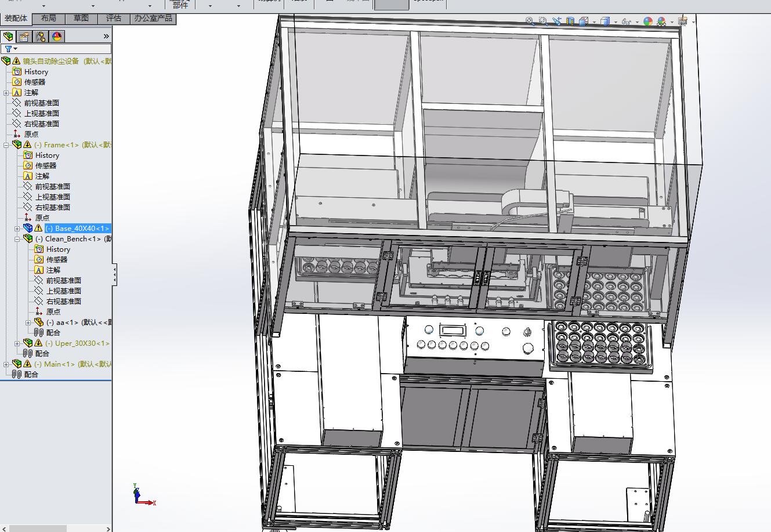Viewport: 771px width, 532px height.
Task: Select 原点 under Clean_Bench<1>
Action: tap(53, 312)
